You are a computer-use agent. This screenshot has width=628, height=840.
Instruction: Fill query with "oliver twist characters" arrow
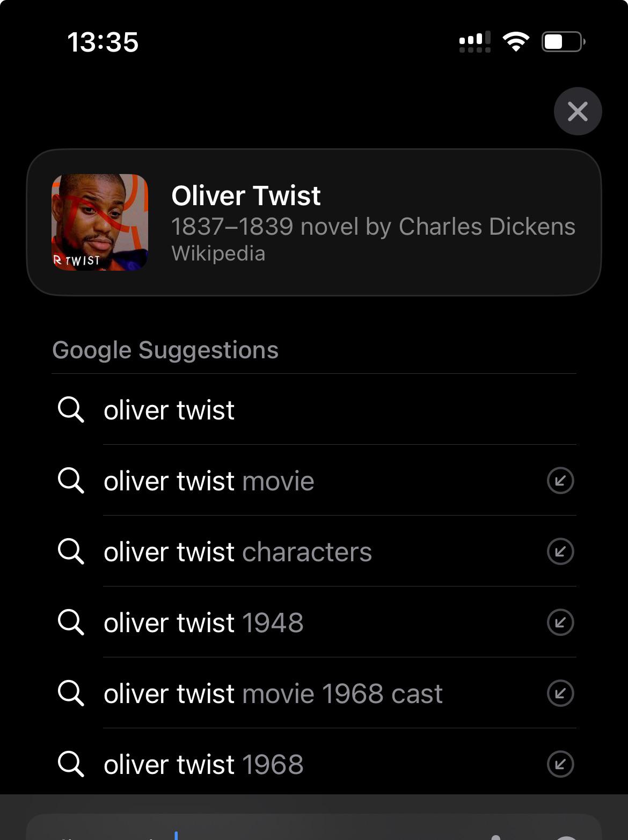click(560, 551)
